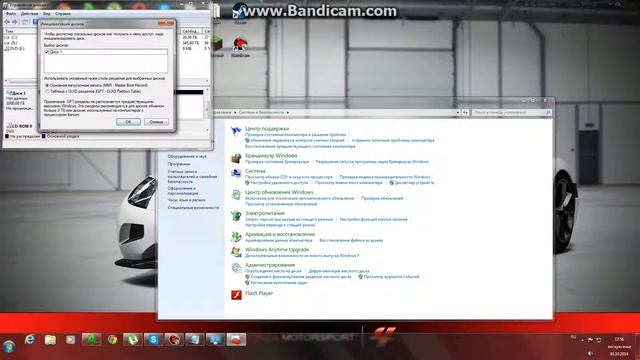Open Skype from the taskbar
This screenshot has height=360, width=640.
pos(153,340)
